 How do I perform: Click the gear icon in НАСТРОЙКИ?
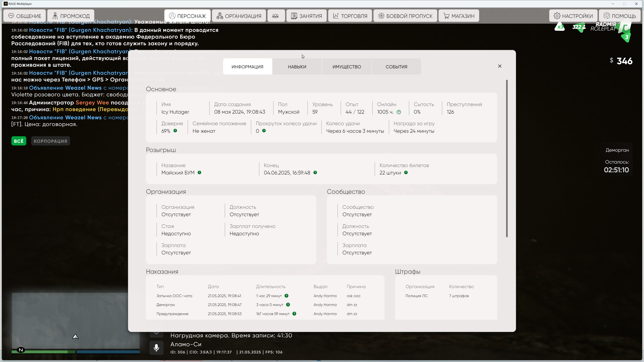[x=557, y=16]
